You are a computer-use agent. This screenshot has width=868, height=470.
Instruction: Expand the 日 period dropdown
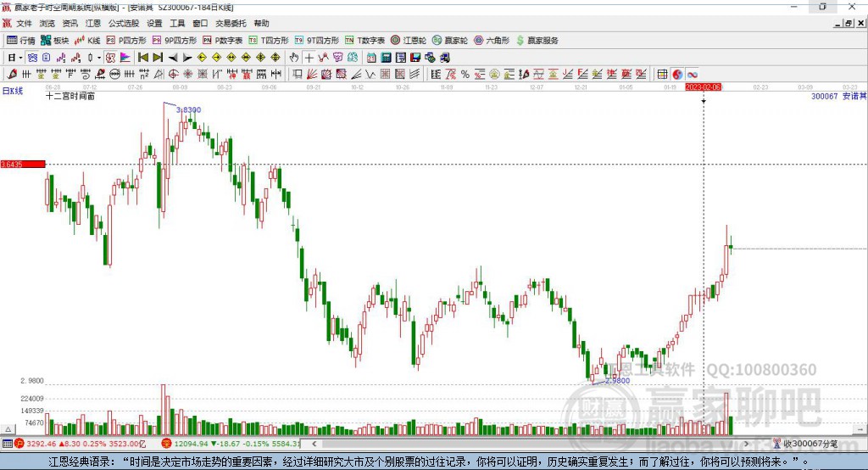20,58
